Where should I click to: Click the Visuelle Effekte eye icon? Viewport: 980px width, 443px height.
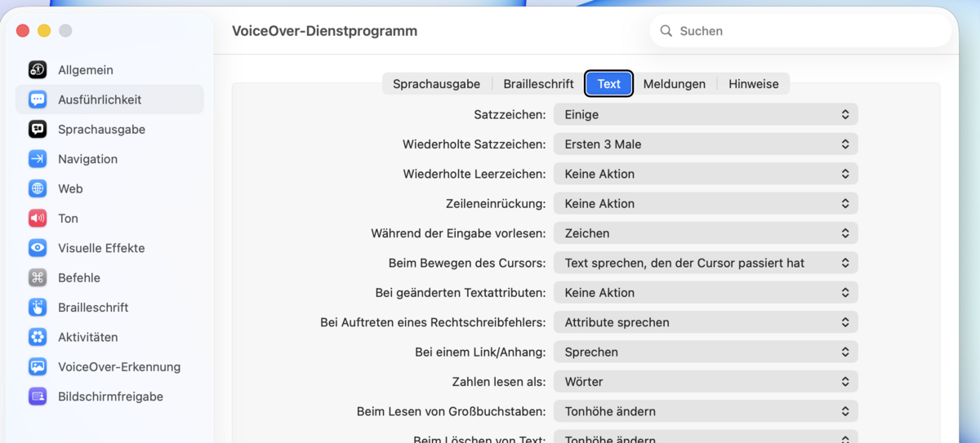tap(38, 248)
